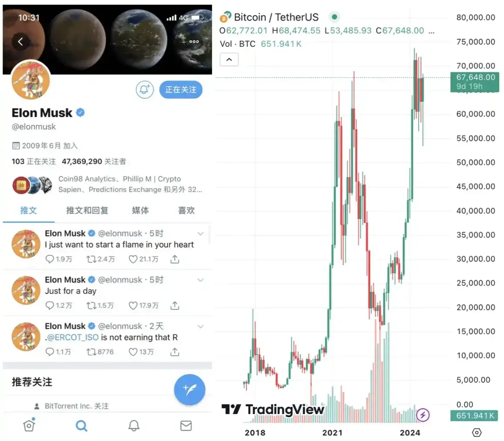Switch to the 推文和回复 tab

87,210
